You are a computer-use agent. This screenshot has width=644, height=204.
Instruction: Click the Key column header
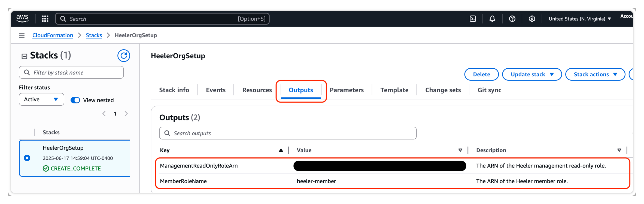165,150
